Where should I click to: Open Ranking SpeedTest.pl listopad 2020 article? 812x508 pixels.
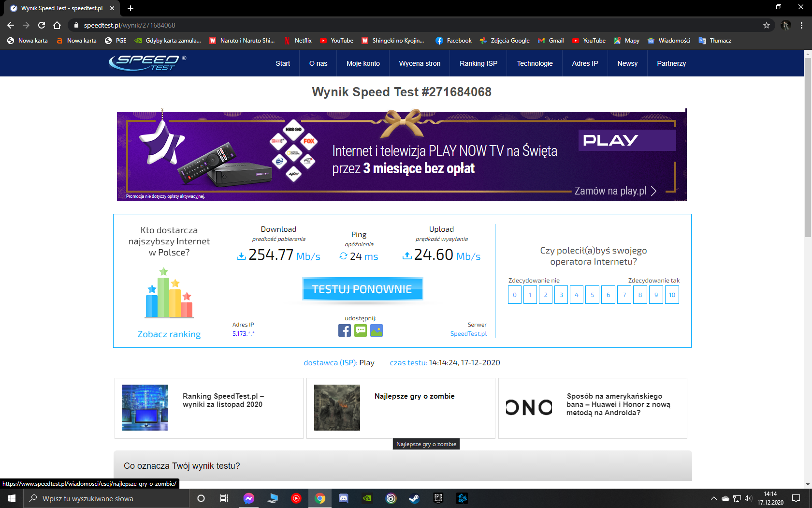223,400
